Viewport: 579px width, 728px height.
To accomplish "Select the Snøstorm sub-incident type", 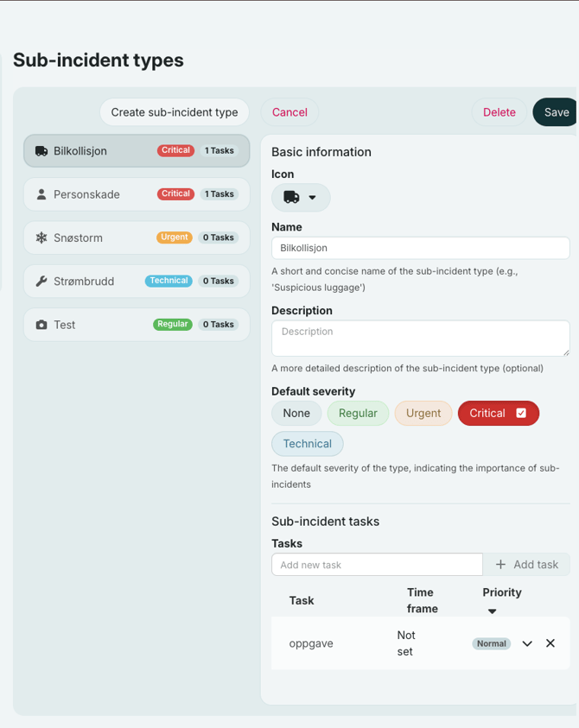I will (x=136, y=237).
